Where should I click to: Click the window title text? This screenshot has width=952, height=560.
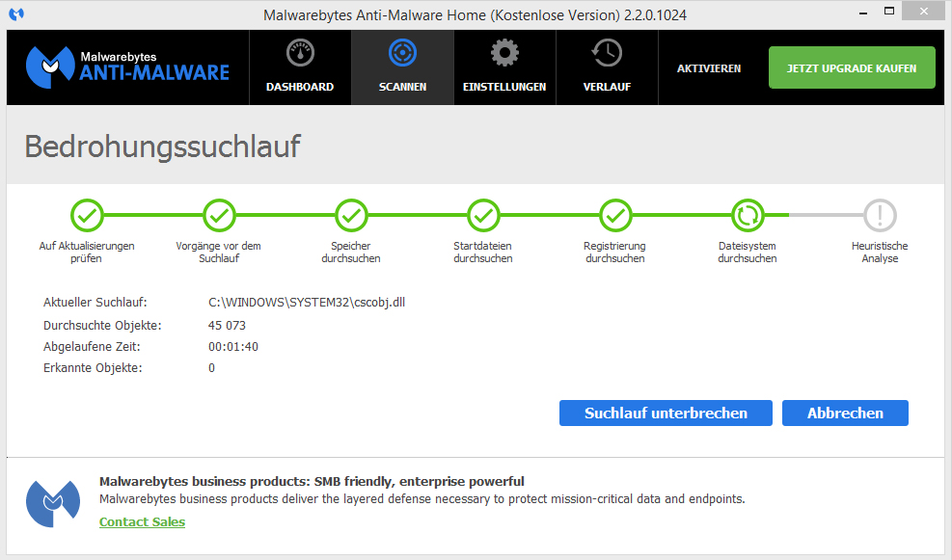click(x=475, y=15)
